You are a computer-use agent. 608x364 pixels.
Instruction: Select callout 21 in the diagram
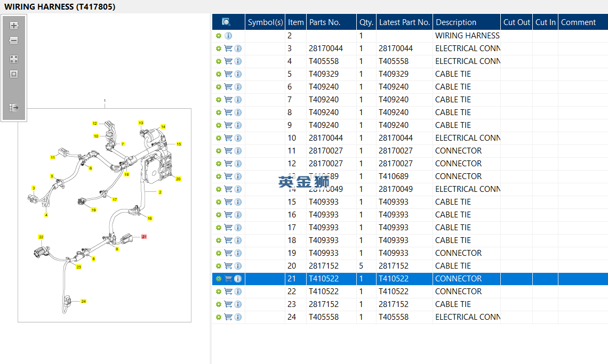[143, 237]
